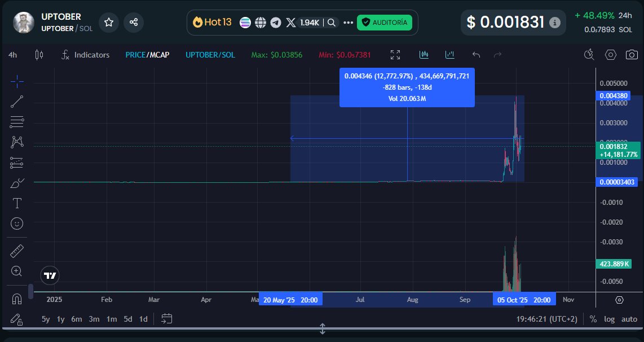Click the + 48.49% 24h change
Screen dimensions: 644x342
(603, 16)
